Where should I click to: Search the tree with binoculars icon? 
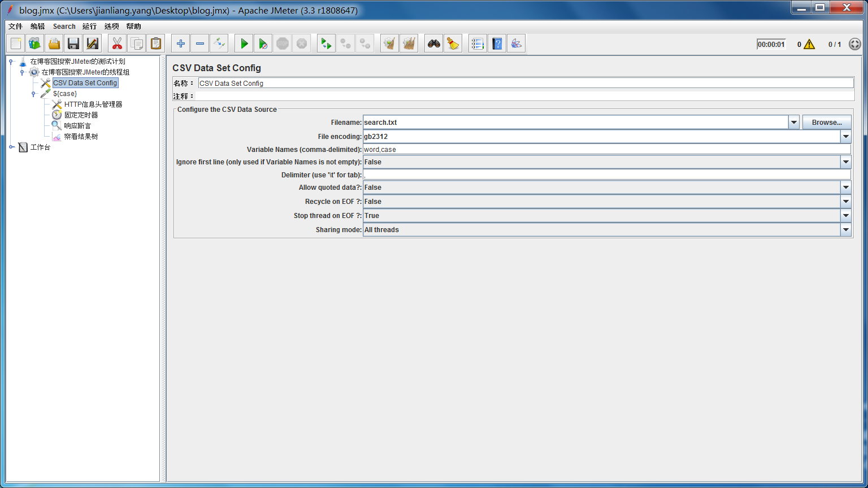point(434,43)
